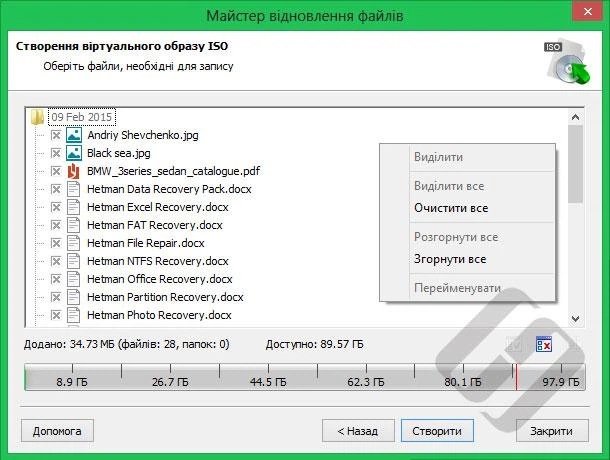The height and width of the screenshot is (460, 610).
Task: Toggle checkbox for Hetman Data Recovery Pack.docx
Action: (x=56, y=189)
